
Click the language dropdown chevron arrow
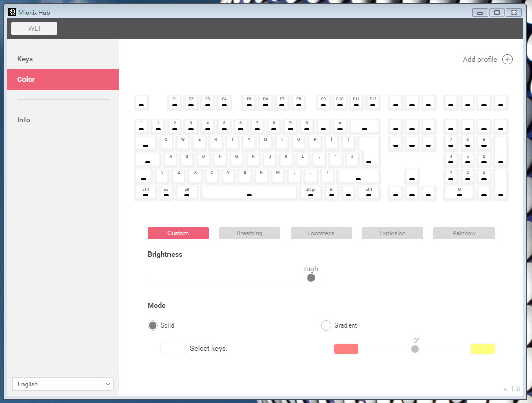coord(108,384)
